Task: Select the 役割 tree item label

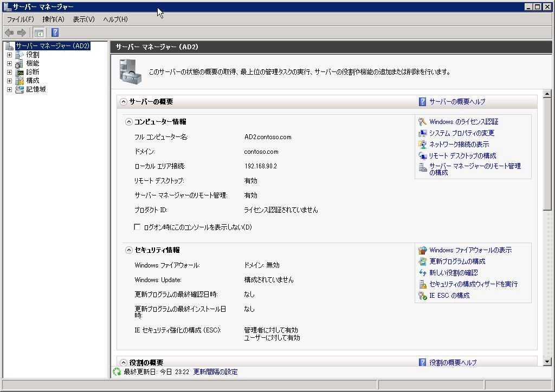Action: (x=33, y=55)
